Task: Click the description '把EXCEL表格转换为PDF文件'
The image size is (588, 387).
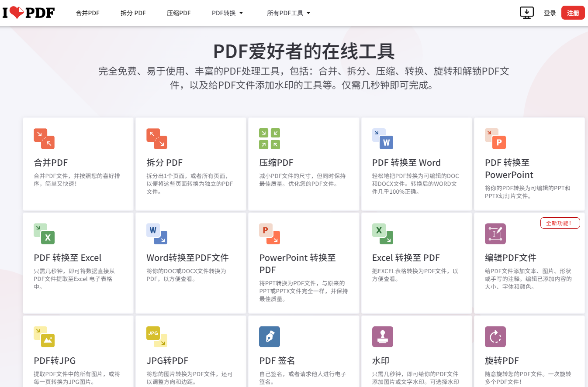Action: tap(415, 275)
